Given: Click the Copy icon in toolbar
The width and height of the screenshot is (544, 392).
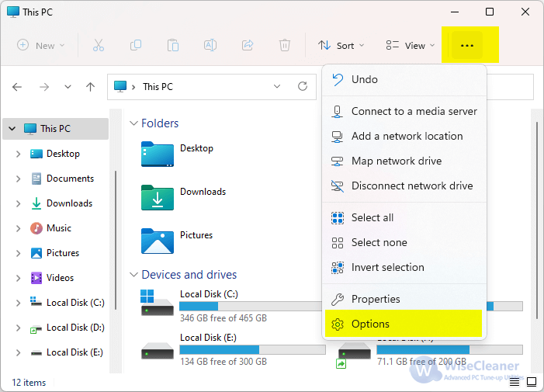Looking at the screenshot, I should pyautogui.click(x=136, y=45).
